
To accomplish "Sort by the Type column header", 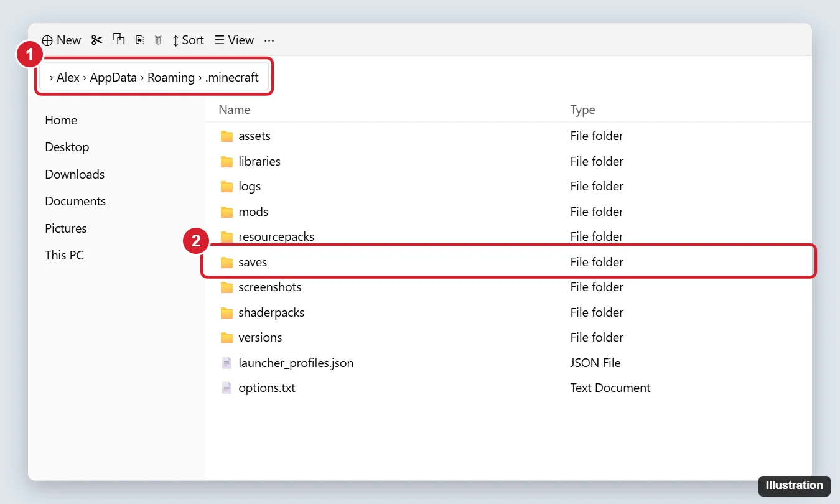I will [583, 110].
